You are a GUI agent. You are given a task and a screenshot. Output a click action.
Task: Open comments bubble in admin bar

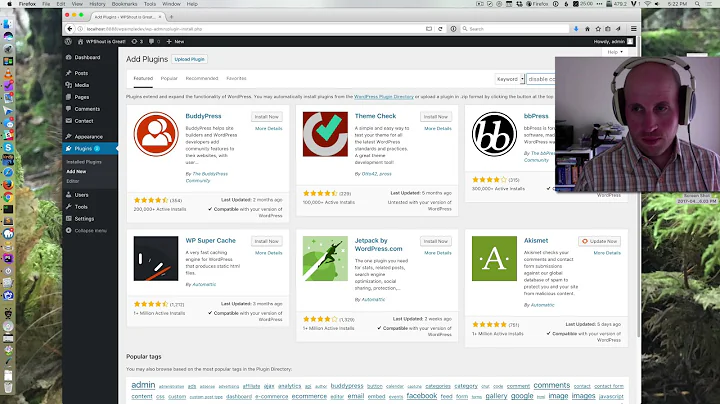click(x=154, y=41)
